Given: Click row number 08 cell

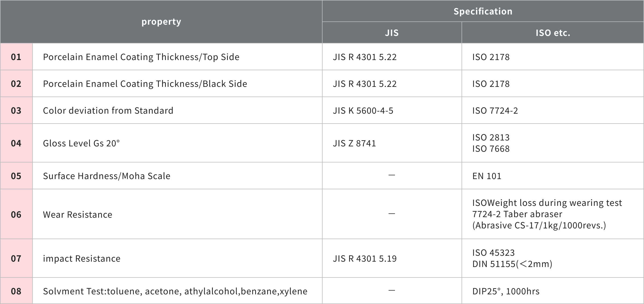Looking at the screenshot, I should [16, 291].
